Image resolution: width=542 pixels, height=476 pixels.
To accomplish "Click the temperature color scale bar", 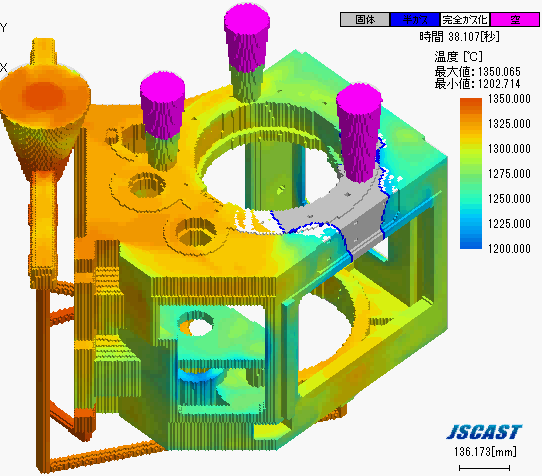I will tap(471, 174).
